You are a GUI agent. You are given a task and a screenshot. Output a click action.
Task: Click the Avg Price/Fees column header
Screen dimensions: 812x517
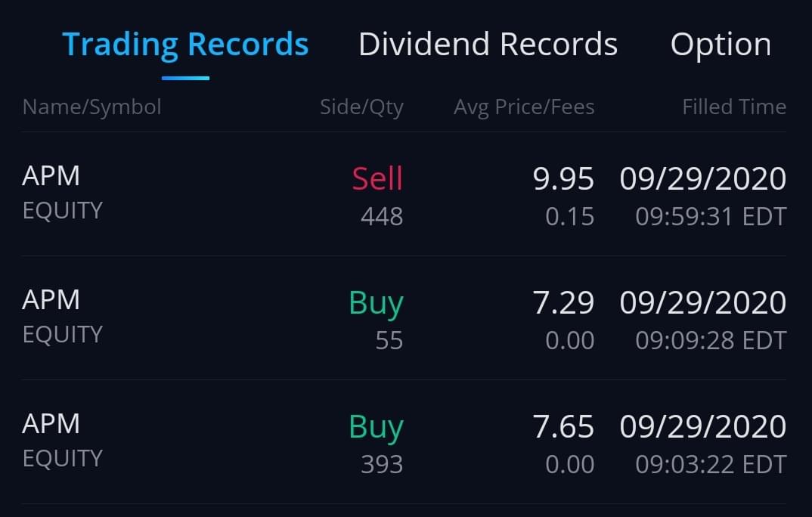coord(524,107)
